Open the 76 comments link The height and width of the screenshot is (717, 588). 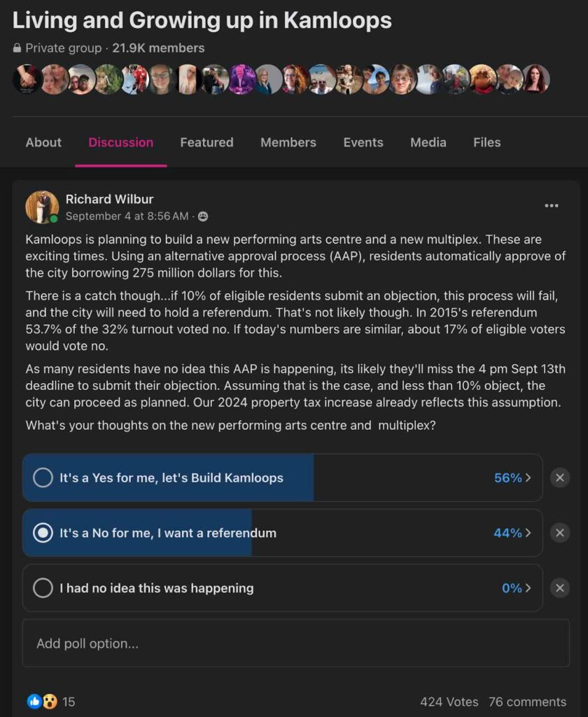tap(527, 702)
